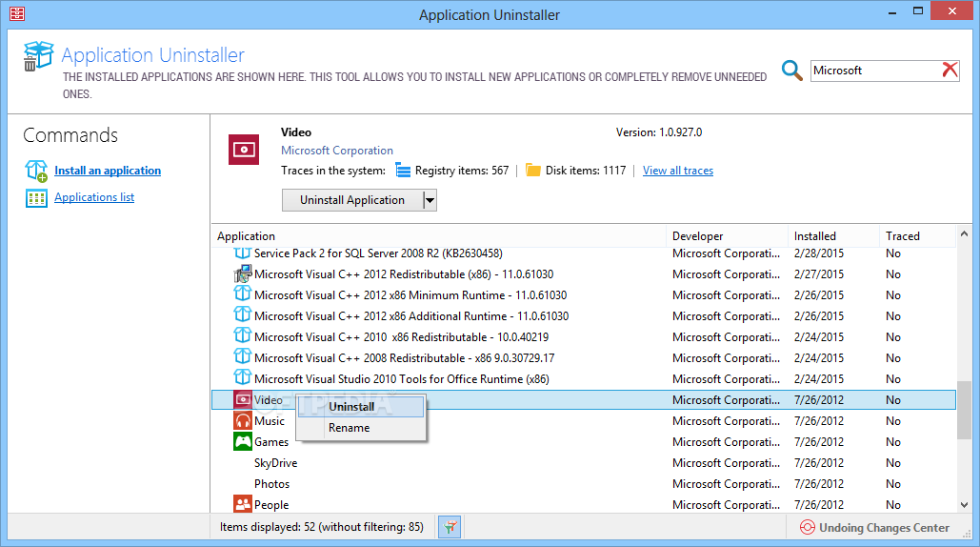
Task: Select the SkyDrive row
Action: point(584,462)
